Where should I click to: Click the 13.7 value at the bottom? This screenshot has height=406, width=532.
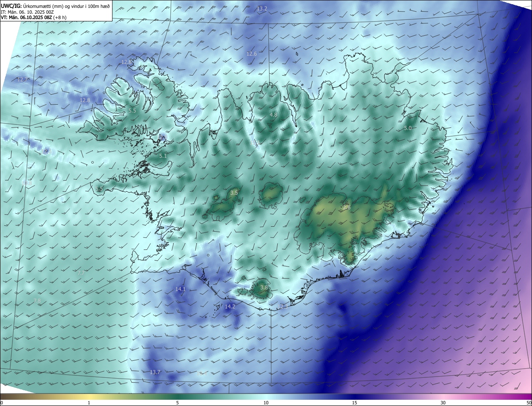155,372
